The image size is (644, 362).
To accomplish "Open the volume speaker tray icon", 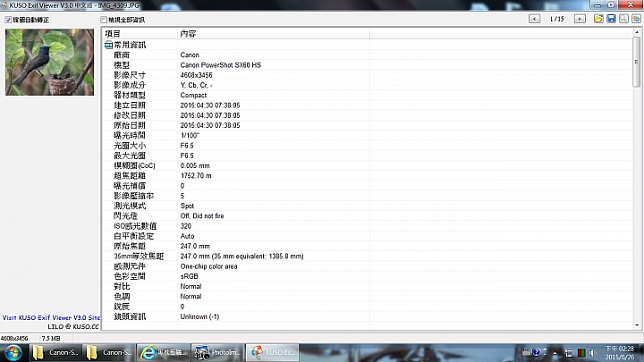I will pos(593,352).
